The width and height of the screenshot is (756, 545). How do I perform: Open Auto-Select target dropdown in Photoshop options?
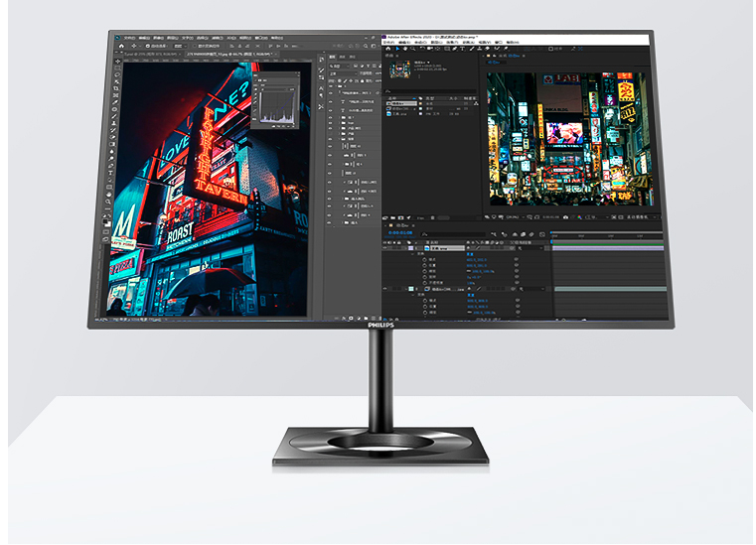179,47
